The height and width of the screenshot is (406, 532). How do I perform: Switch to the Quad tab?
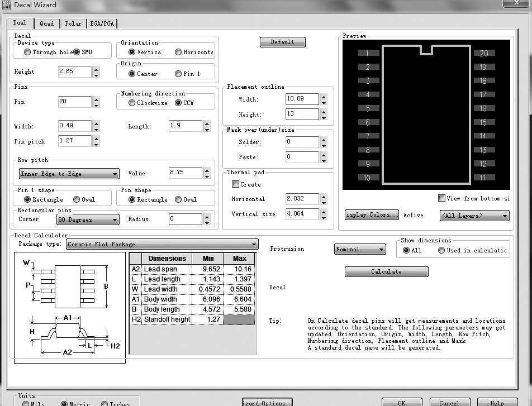[47, 23]
